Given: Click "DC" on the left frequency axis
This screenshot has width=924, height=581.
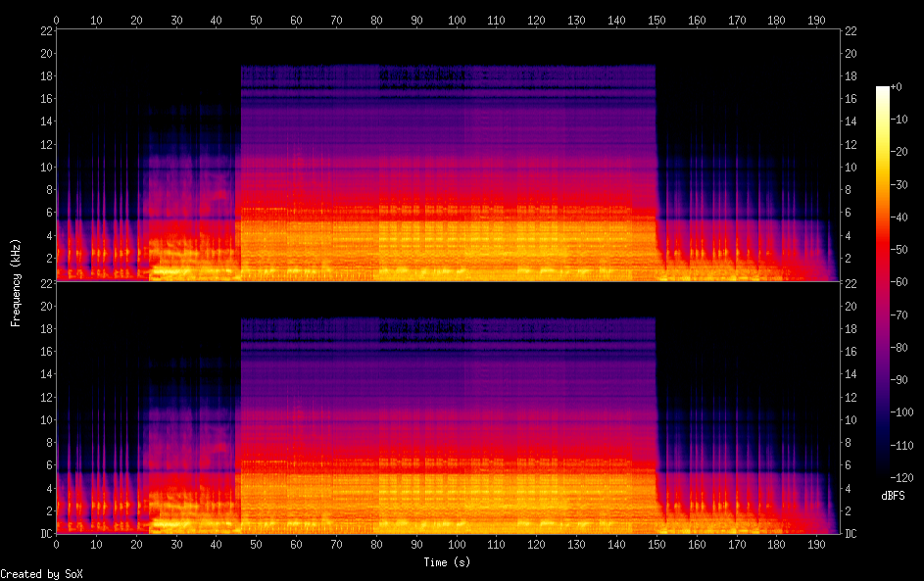Looking at the screenshot, I should pos(47,533).
